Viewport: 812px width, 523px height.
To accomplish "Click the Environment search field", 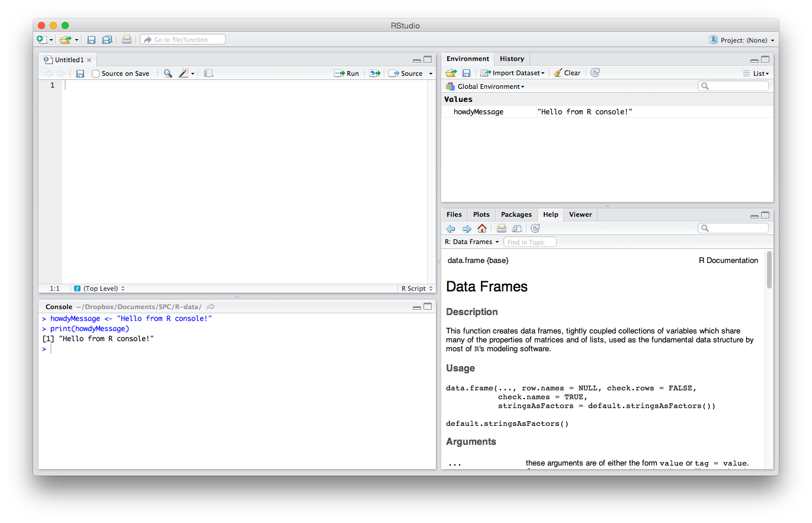I will click(x=733, y=86).
